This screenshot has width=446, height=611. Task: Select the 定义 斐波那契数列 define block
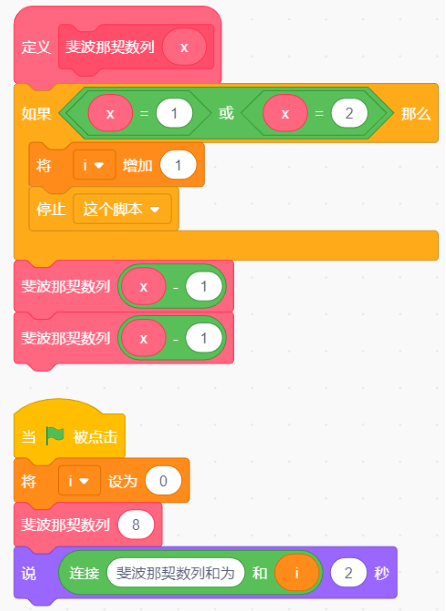pos(118,45)
